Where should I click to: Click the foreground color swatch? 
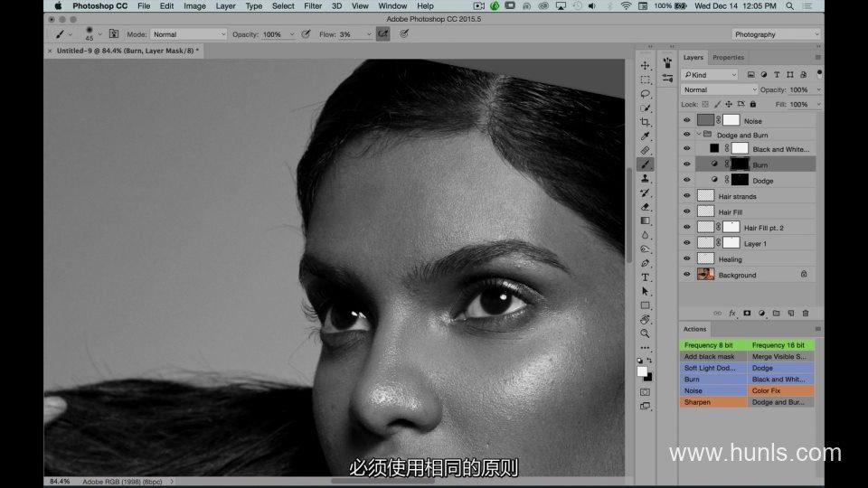pyautogui.click(x=642, y=371)
